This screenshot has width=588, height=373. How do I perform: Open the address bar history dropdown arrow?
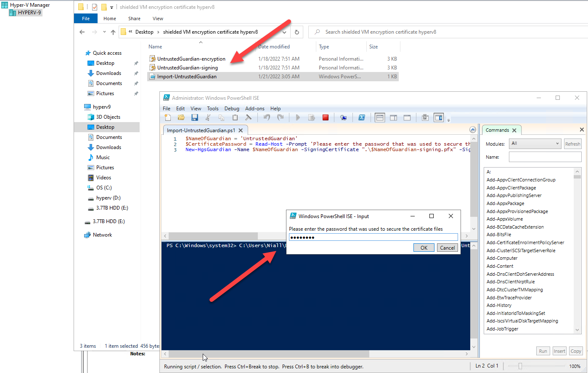(x=285, y=32)
